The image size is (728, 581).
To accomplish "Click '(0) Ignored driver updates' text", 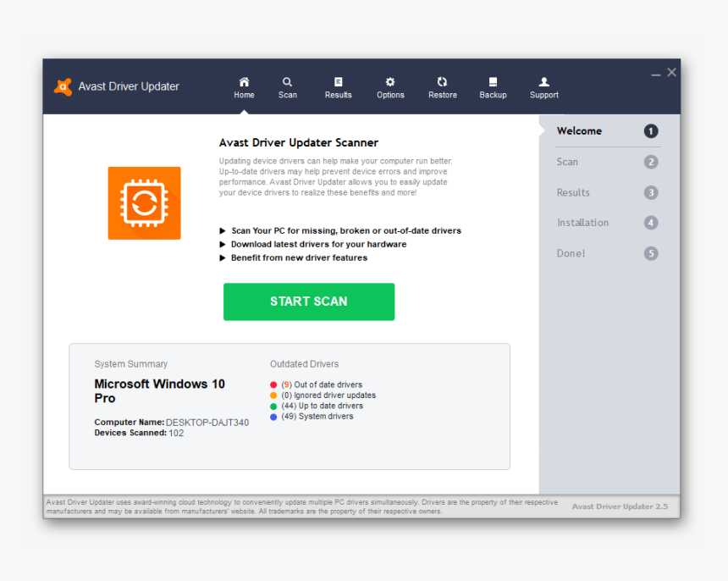I will point(328,396).
